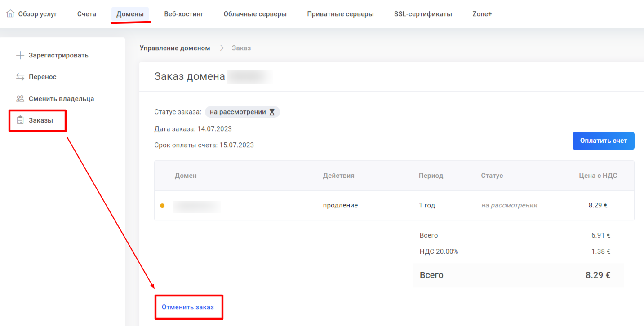
Task: Click the orange status dot in the domain row
Action: point(162,206)
